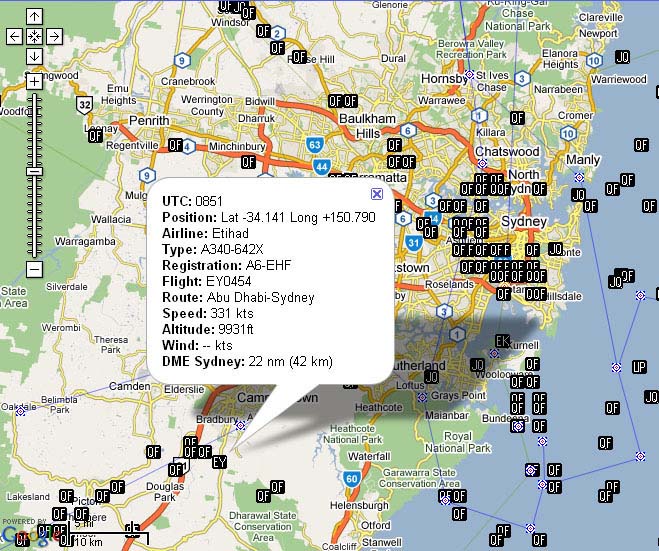Select the EY aircraft marker near Douglas Park
Image resolution: width=659 pixels, height=551 pixels.
pos(219,462)
